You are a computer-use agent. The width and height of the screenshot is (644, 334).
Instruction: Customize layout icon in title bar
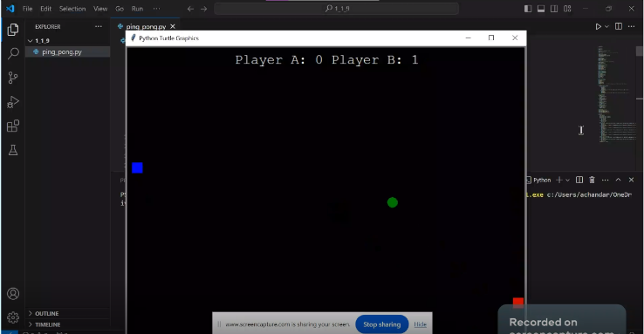(x=567, y=9)
